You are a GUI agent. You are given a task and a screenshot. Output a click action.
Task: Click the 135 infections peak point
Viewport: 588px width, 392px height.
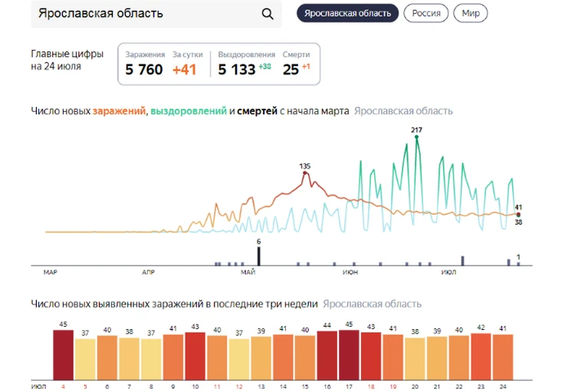pos(305,173)
